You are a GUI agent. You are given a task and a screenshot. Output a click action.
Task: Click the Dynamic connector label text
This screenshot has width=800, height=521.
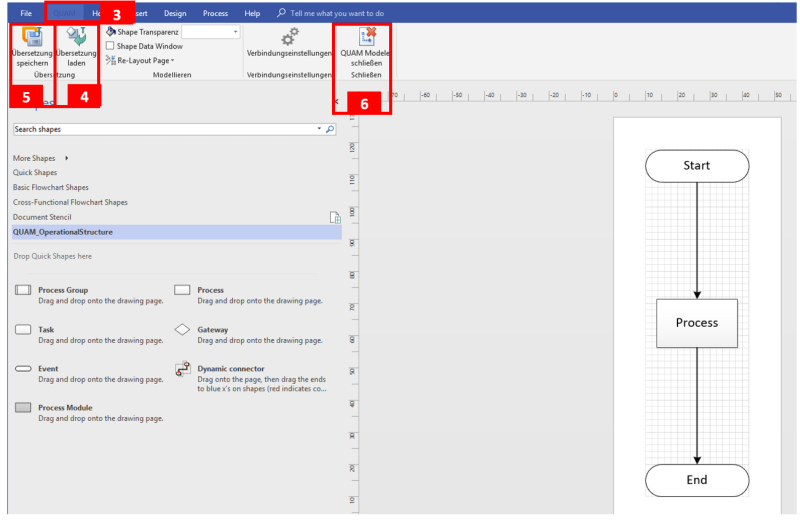pos(231,368)
